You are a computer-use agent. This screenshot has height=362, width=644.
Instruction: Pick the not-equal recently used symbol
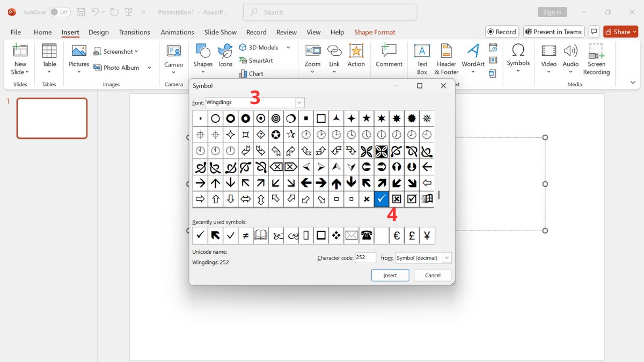(x=246, y=235)
